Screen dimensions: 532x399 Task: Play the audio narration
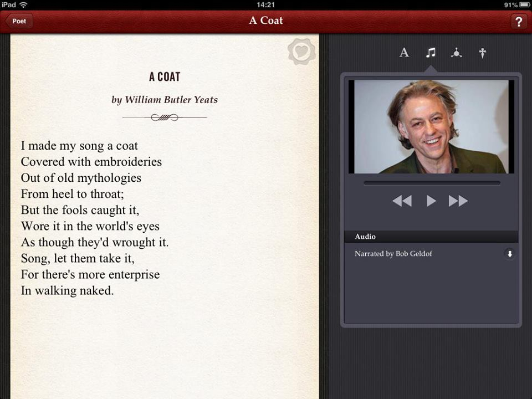click(x=431, y=201)
